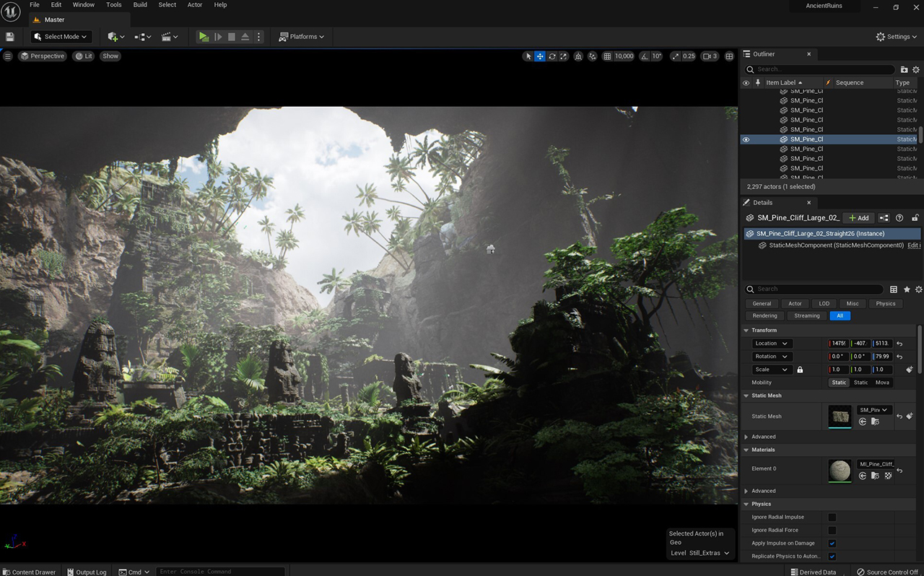
Task: Click the pin column header in Outliner
Action: coord(757,83)
